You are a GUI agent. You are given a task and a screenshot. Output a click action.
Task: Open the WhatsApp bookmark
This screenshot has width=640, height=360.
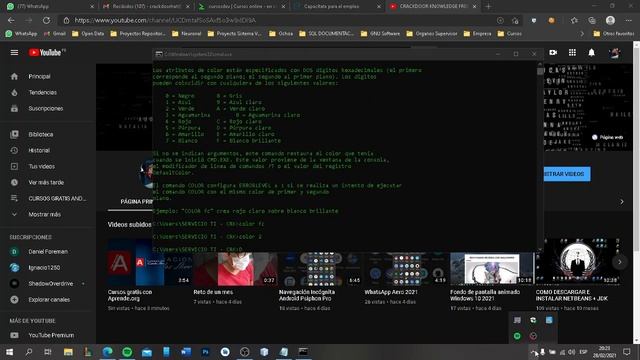click(21, 33)
